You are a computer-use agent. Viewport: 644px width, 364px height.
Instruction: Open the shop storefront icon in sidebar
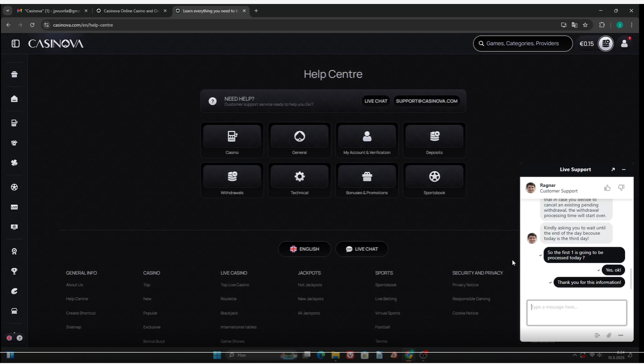tap(14, 311)
